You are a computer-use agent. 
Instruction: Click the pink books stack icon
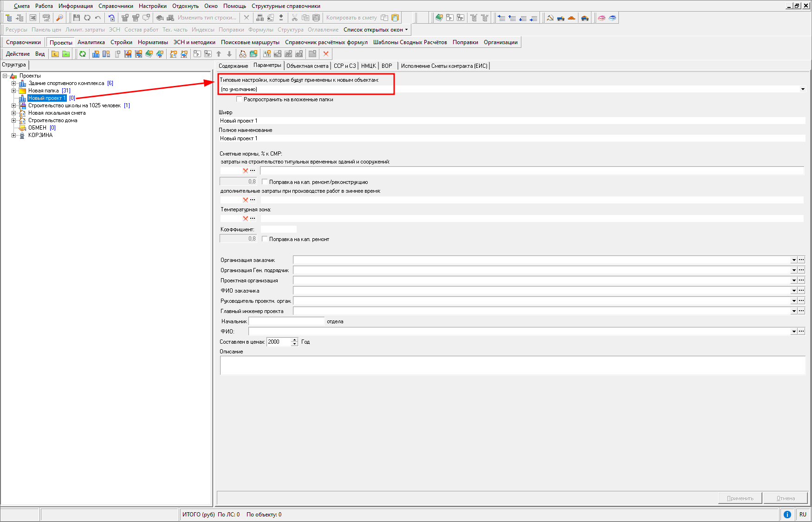[602, 18]
